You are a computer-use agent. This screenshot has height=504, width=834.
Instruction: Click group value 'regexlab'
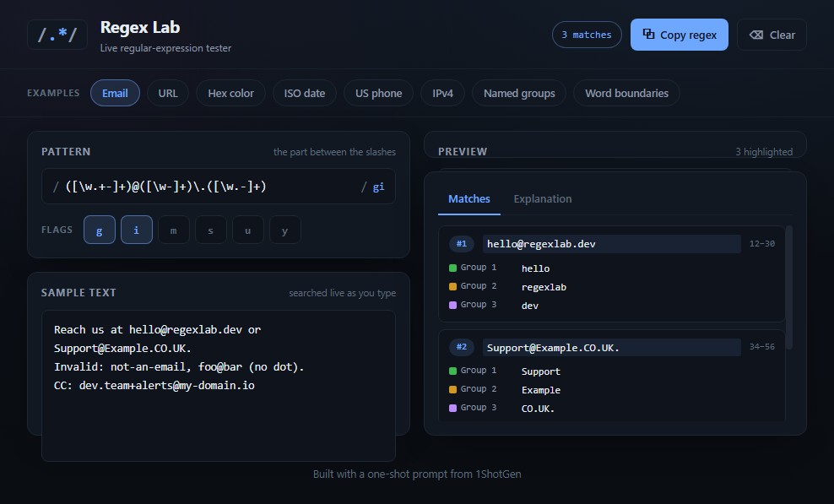pos(544,287)
